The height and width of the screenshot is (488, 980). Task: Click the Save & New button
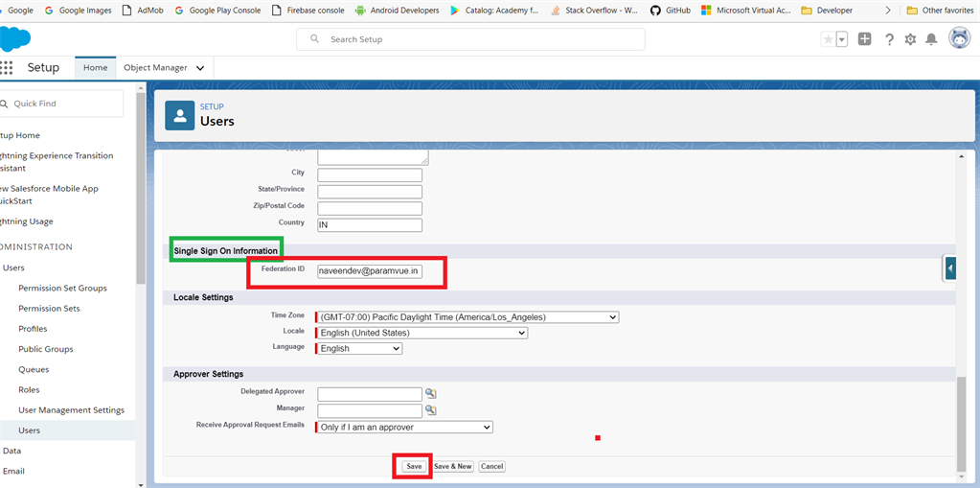pos(453,466)
